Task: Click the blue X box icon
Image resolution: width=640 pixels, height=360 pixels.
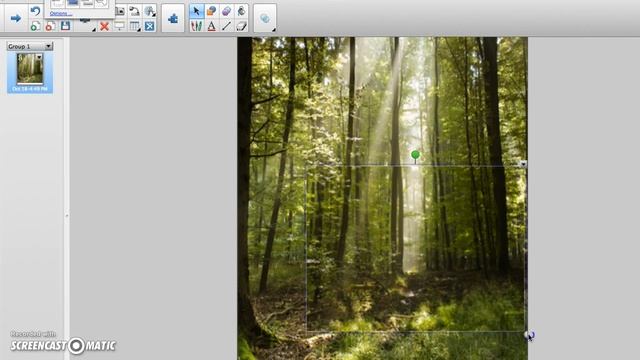Action: coord(150,27)
